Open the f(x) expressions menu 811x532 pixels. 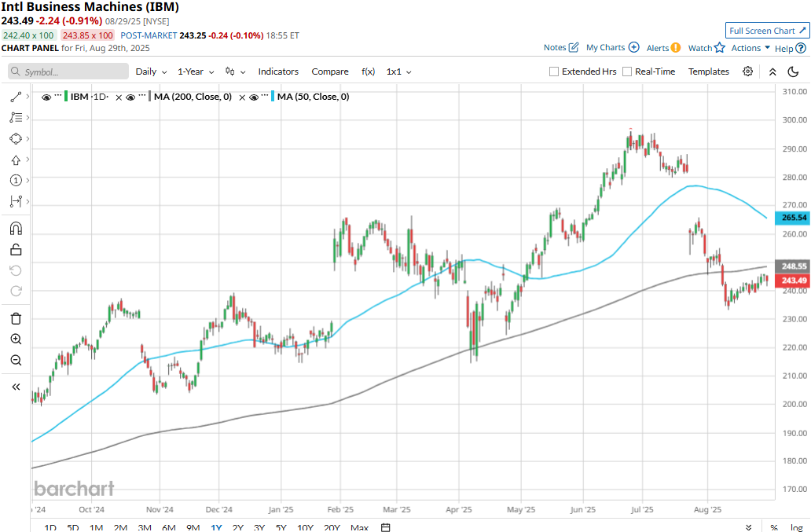coord(368,72)
